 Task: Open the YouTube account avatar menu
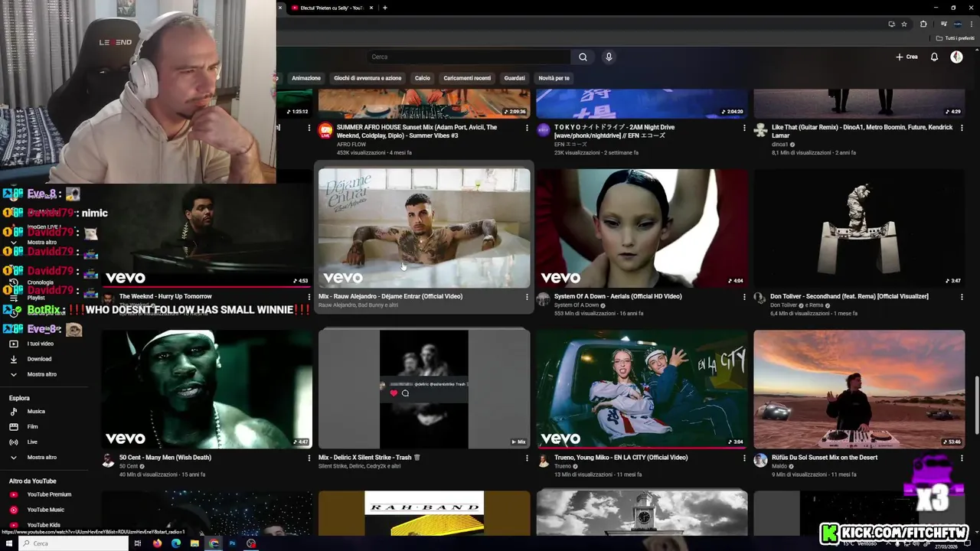pos(956,57)
